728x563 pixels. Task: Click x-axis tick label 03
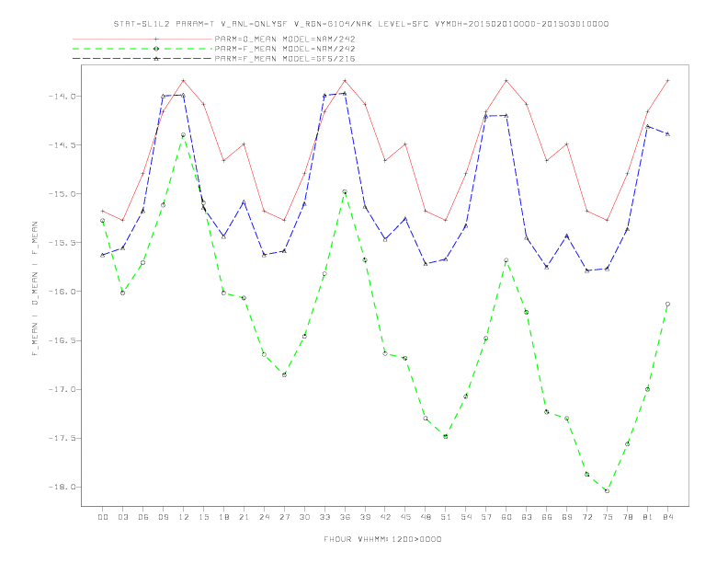(122, 517)
